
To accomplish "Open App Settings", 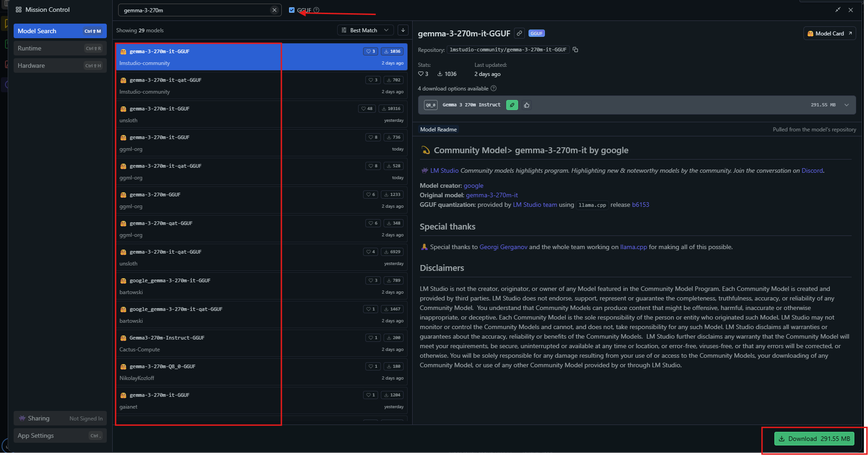I will coord(60,435).
